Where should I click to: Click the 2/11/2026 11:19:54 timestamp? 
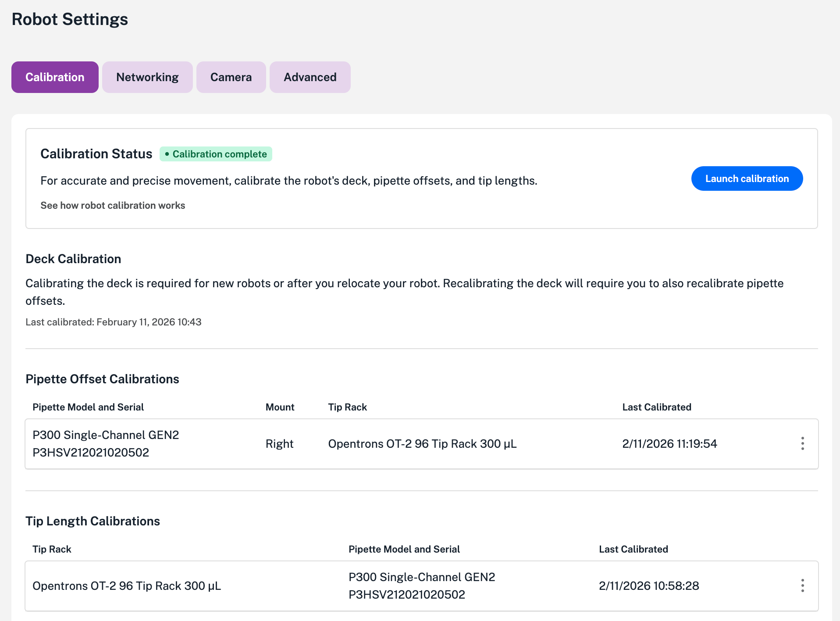tap(669, 444)
